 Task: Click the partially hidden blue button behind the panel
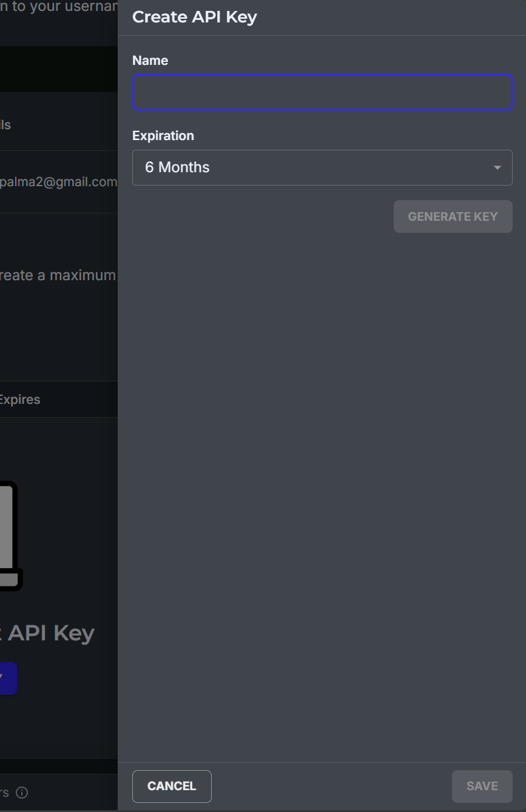(x=8, y=678)
